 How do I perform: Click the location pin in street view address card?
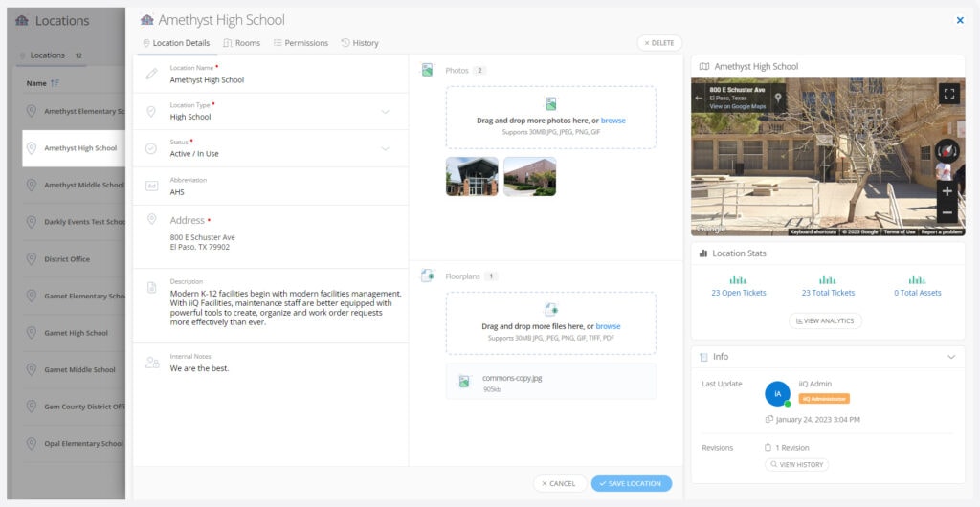[x=778, y=98]
